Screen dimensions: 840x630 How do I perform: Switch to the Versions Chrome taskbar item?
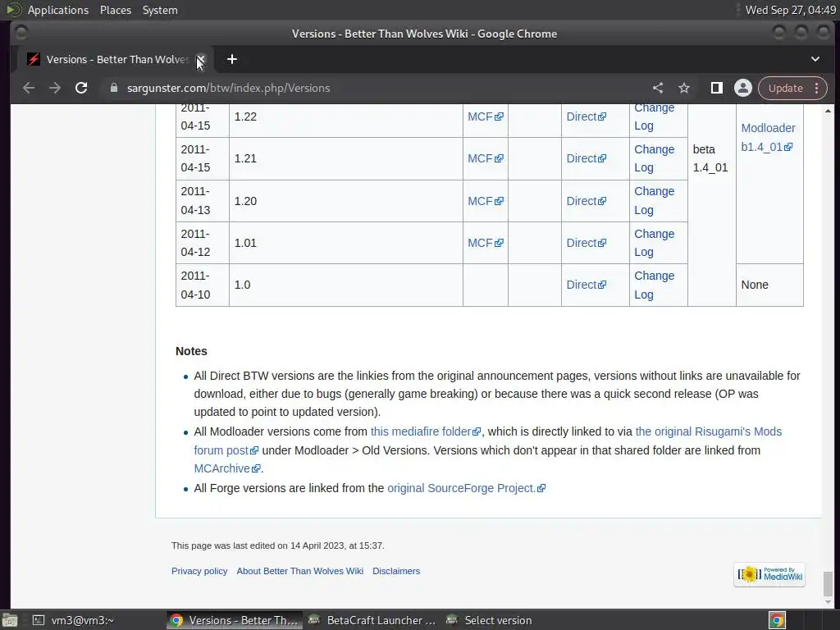[234, 620]
